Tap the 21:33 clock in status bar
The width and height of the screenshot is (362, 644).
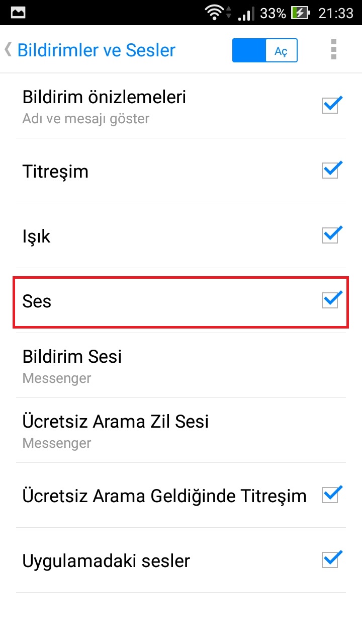[x=336, y=13]
